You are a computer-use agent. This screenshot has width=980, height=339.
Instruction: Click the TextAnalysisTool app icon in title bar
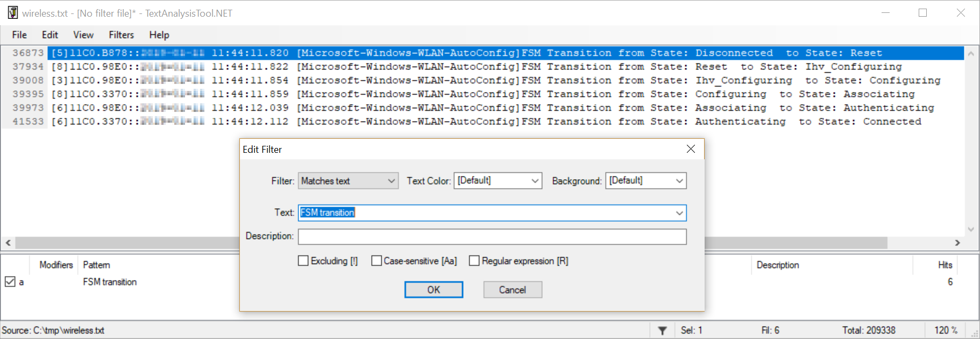(12, 13)
